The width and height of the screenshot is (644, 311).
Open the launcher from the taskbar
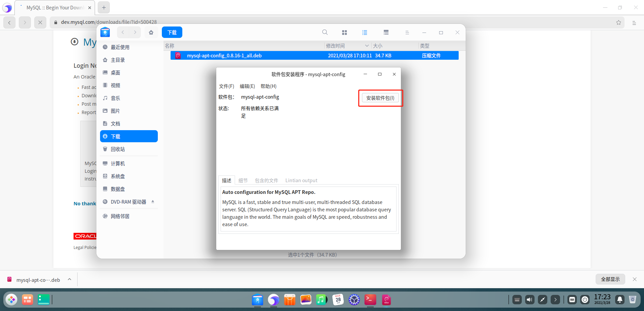coord(11,300)
